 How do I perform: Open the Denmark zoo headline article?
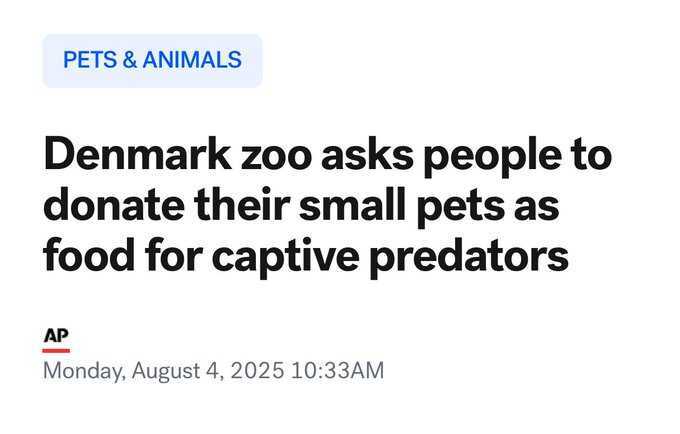(327, 204)
